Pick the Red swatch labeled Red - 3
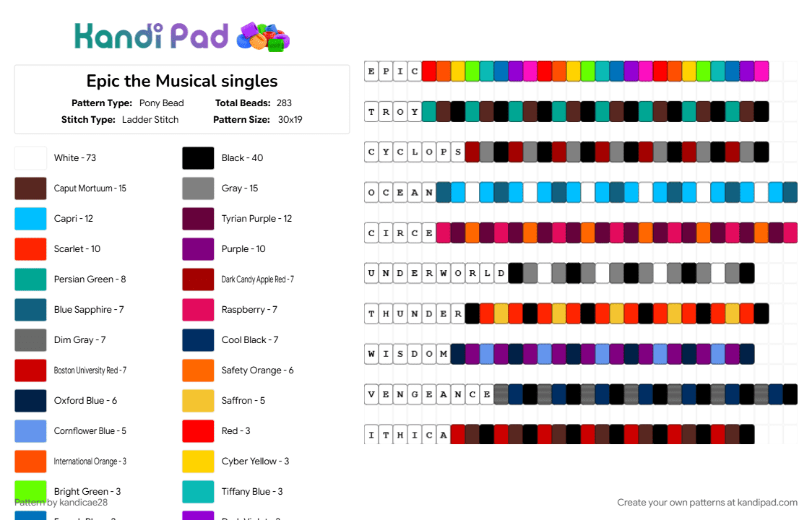Viewport: 812px width, 520px height. pos(198,431)
